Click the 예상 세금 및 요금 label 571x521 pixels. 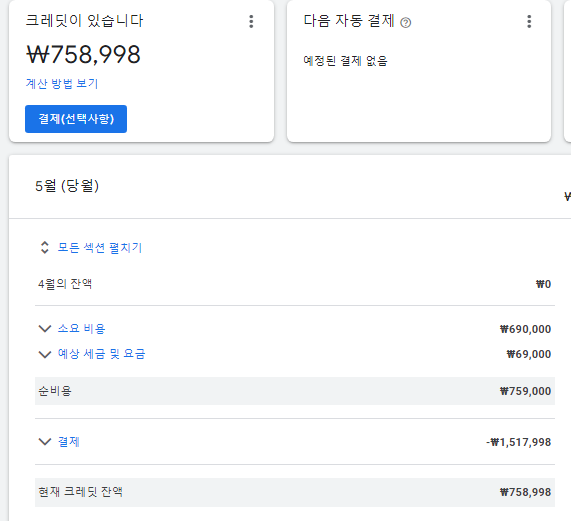(102, 354)
